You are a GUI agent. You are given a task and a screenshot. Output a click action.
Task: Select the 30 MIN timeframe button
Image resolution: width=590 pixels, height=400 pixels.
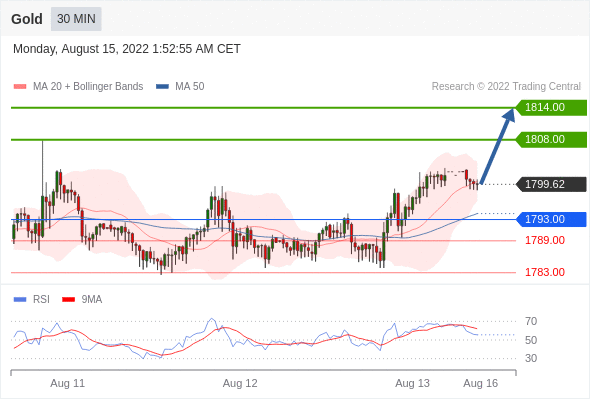(x=76, y=19)
